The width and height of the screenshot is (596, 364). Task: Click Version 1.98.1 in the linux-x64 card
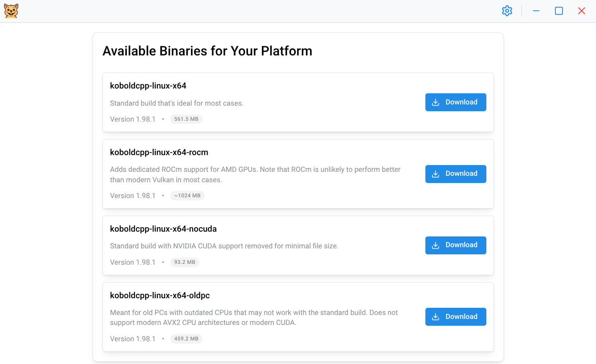click(x=133, y=119)
